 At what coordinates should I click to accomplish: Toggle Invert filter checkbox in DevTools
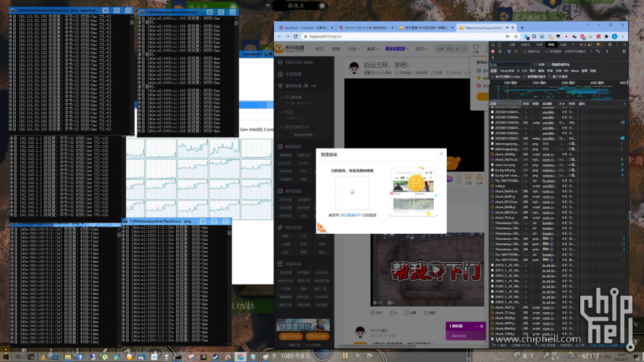[536, 64]
